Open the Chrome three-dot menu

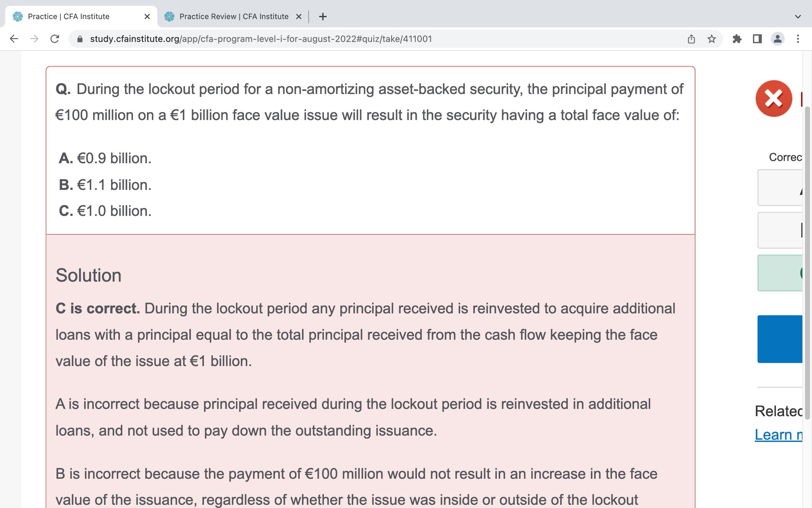point(798,39)
